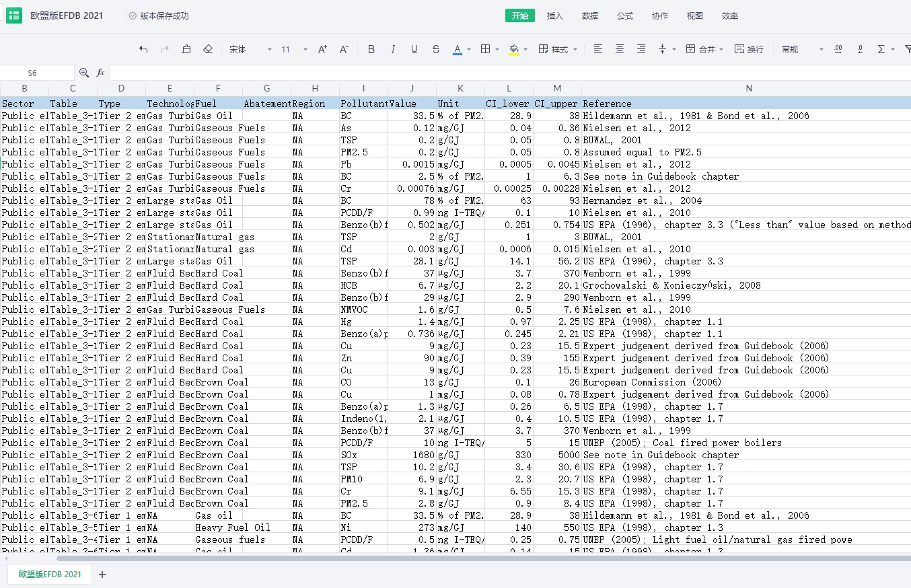Switch to the 插入 menu tab
The height and width of the screenshot is (588, 911).
click(555, 15)
